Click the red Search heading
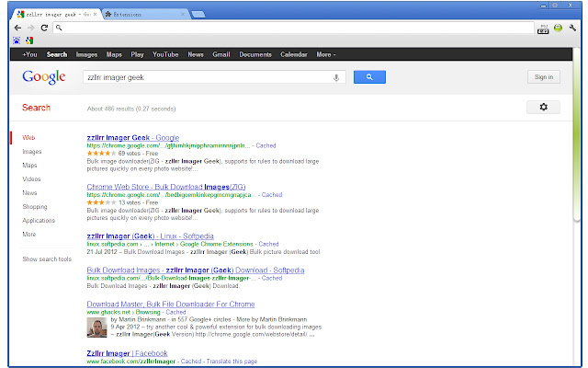 (x=36, y=108)
